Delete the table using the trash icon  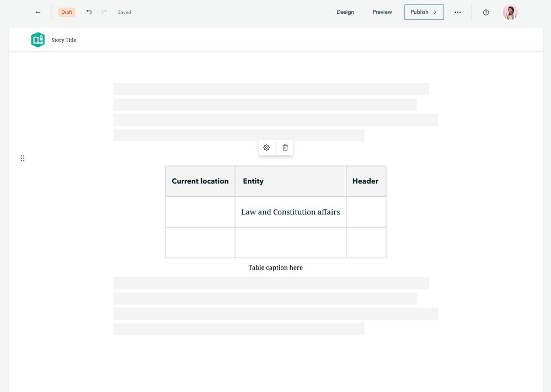[285, 147]
